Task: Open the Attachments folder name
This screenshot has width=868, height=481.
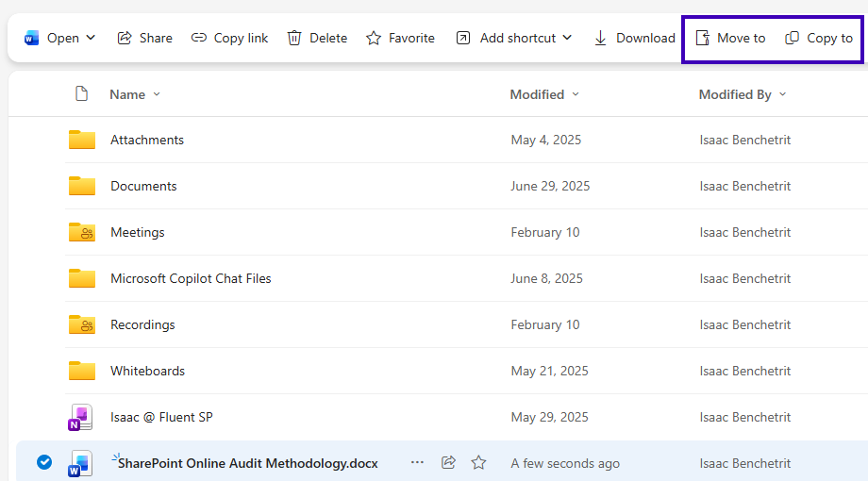Action: click(x=146, y=140)
